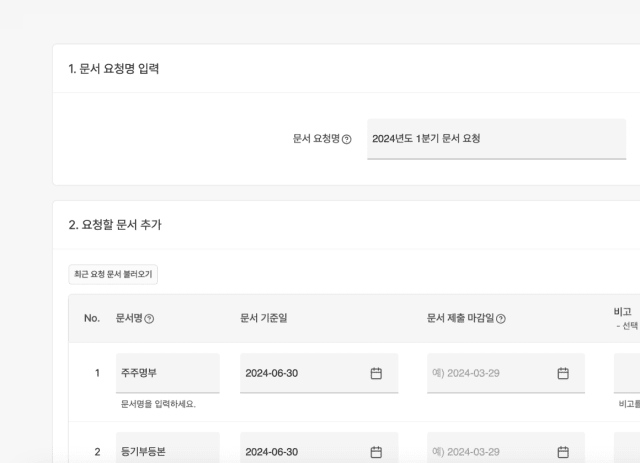Open calendar for 주주명부 문서 기준일

pos(376,373)
